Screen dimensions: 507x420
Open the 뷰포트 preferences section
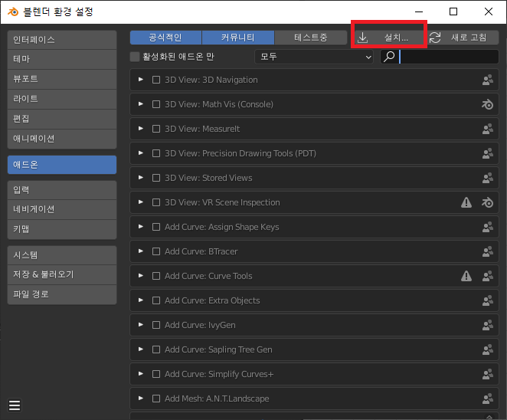(62, 79)
